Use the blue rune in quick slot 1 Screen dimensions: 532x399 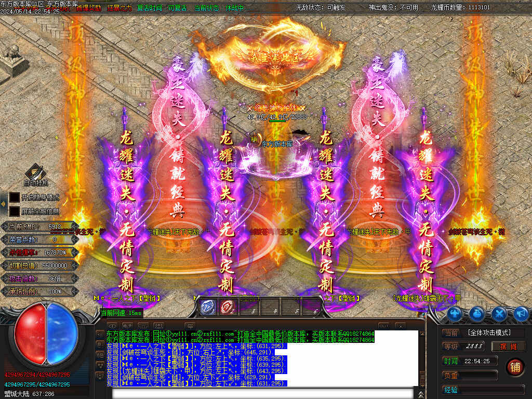[x=208, y=308]
